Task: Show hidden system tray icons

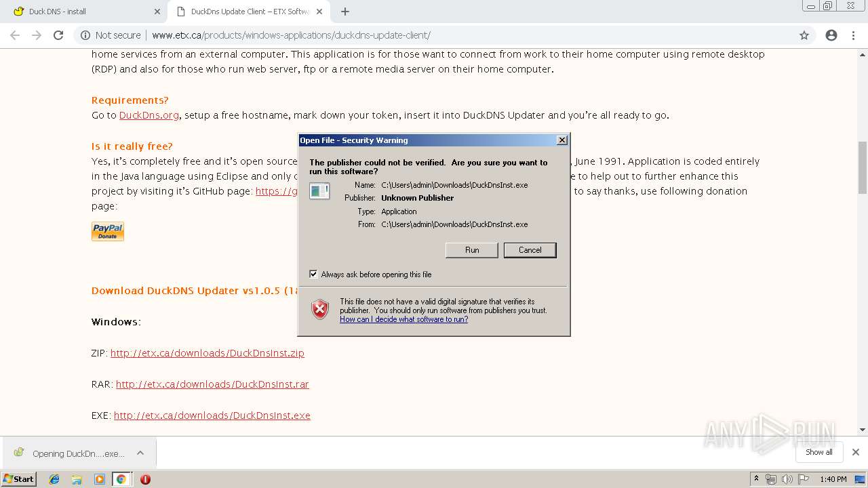Action: (756, 479)
